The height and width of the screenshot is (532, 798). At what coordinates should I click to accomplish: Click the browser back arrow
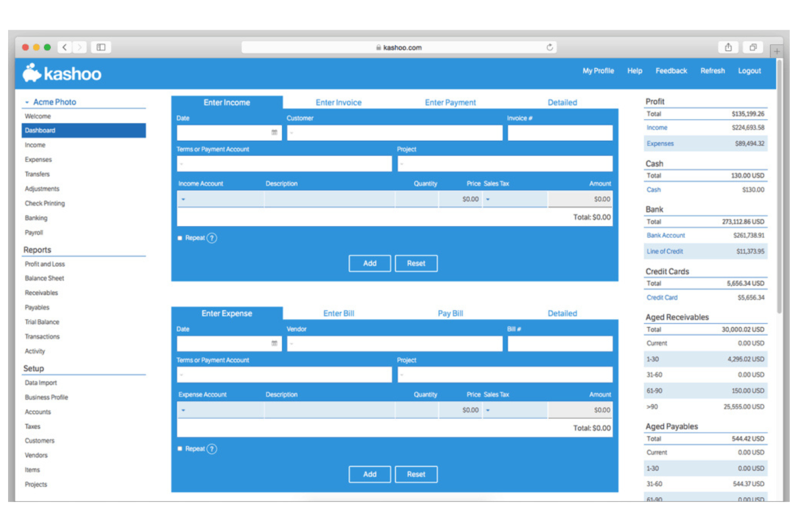coord(64,47)
